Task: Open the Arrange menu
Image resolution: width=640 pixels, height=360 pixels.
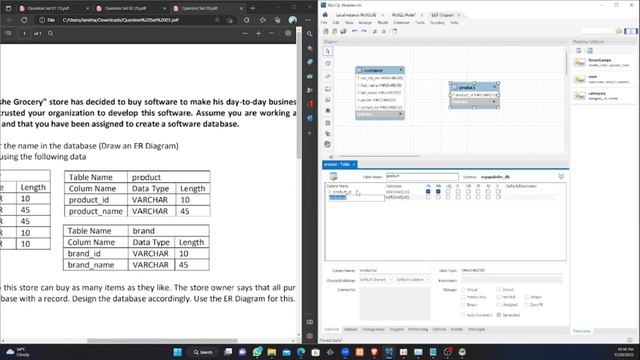Action: pyautogui.click(x=365, y=23)
